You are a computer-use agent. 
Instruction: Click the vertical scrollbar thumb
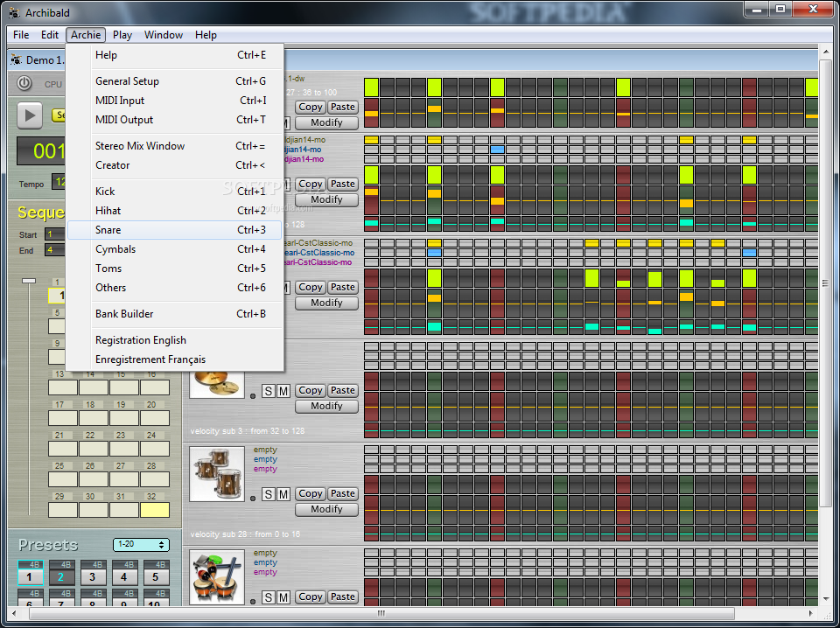point(825,283)
